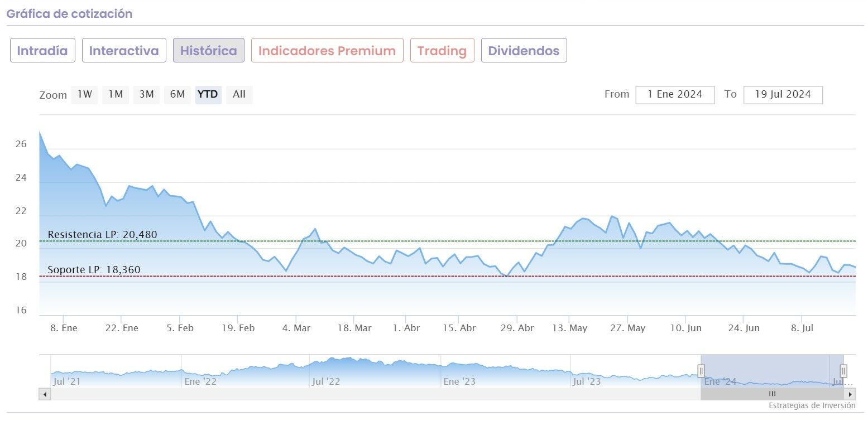This screenshot has width=868, height=421.
Task: Show All historical data range
Action: point(239,95)
